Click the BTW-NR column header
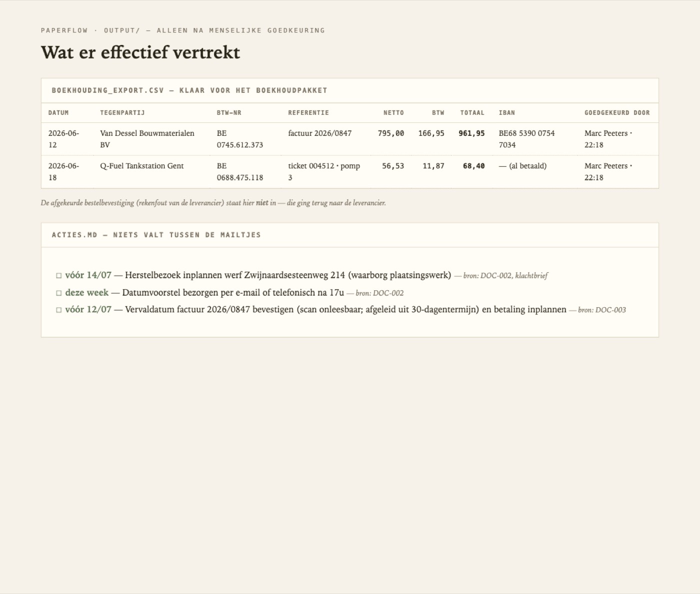This screenshot has height=594, width=700. (229, 113)
